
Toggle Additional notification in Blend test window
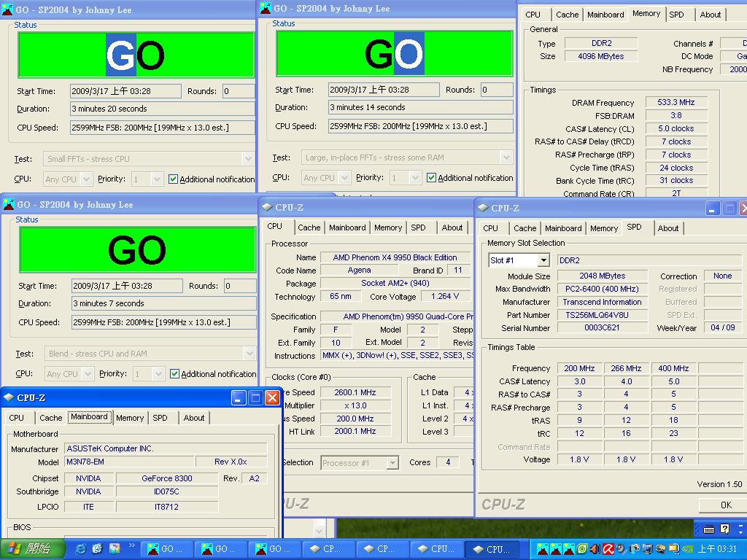175,373
